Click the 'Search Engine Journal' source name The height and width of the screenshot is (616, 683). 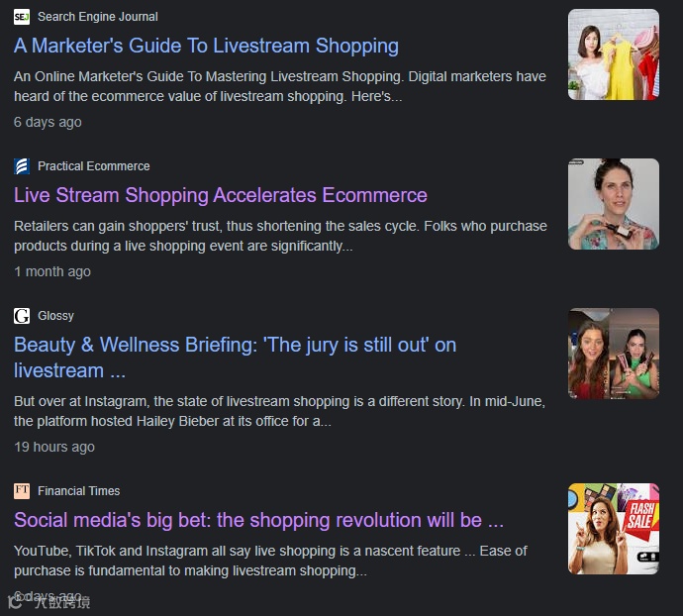tap(98, 17)
